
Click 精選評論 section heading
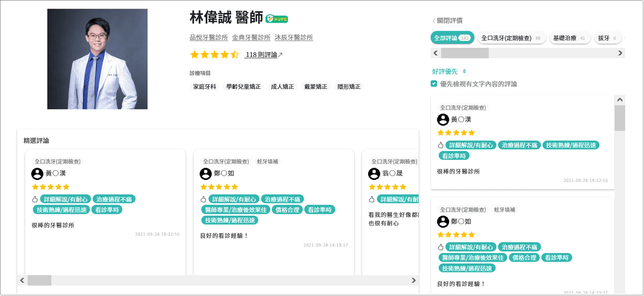36,141
